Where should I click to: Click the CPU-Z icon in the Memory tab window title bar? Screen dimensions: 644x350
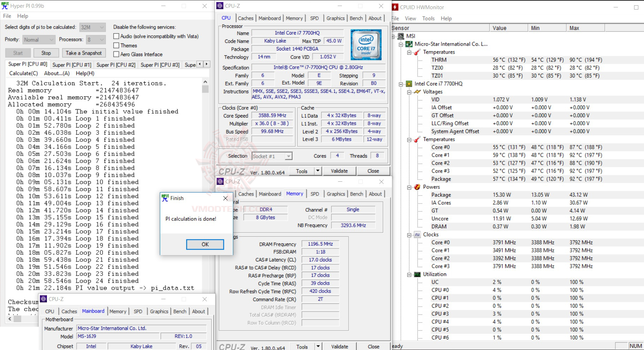tap(220, 181)
